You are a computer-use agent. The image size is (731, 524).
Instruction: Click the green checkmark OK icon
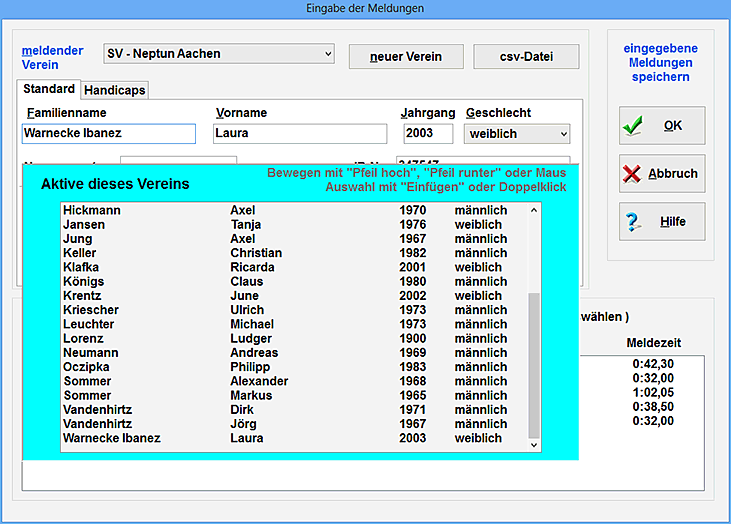click(633, 126)
